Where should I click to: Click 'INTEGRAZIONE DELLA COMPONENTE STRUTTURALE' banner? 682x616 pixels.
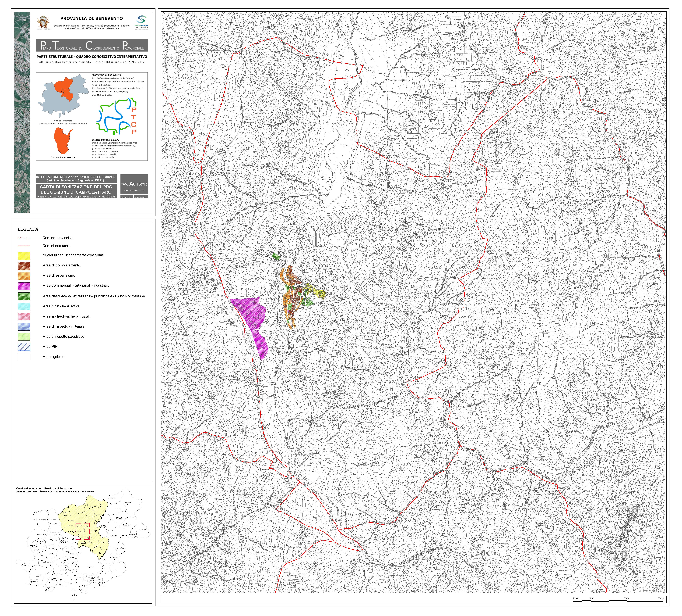76,179
